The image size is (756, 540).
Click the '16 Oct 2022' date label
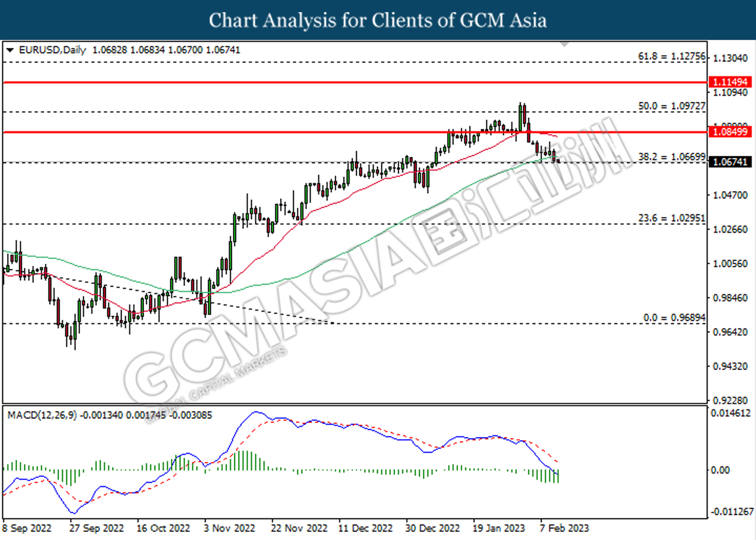click(x=163, y=528)
